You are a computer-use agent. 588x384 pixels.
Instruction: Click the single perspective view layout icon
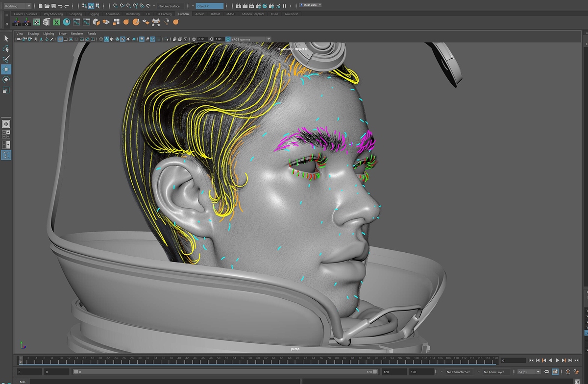point(6,124)
